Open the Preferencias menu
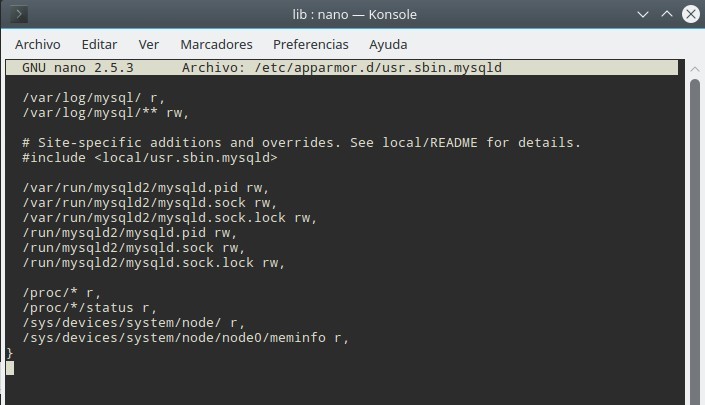This screenshot has width=705, height=405. [311, 45]
